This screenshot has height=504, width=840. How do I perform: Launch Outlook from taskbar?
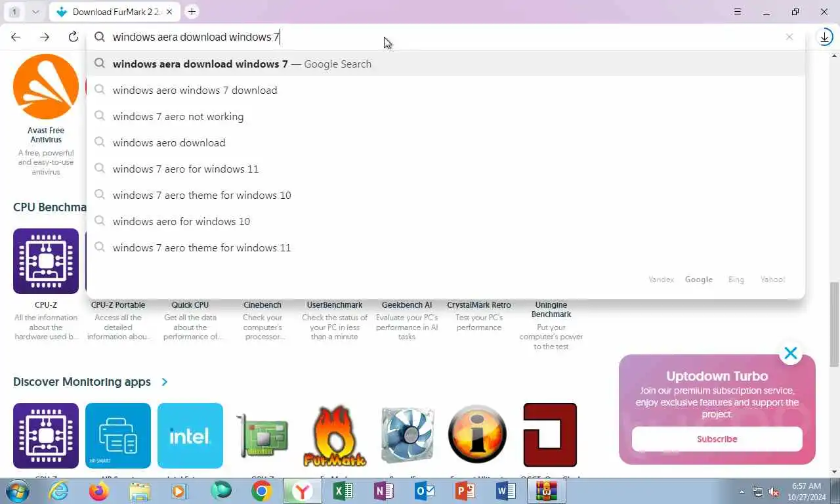click(425, 491)
